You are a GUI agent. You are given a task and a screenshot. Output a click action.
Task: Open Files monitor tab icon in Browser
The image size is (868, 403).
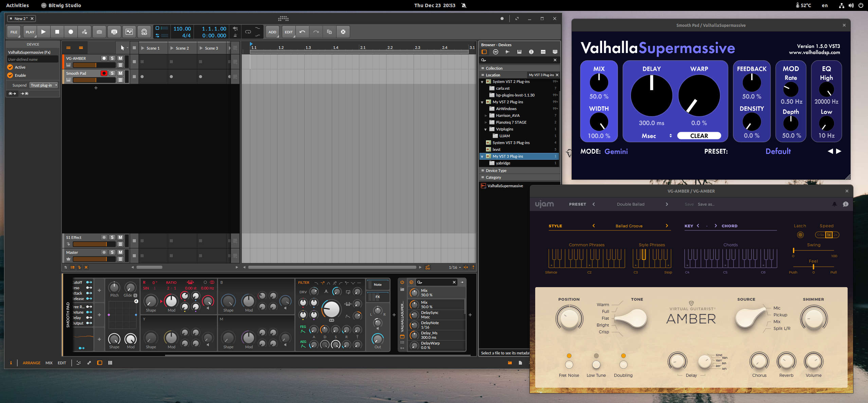point(555,52)
